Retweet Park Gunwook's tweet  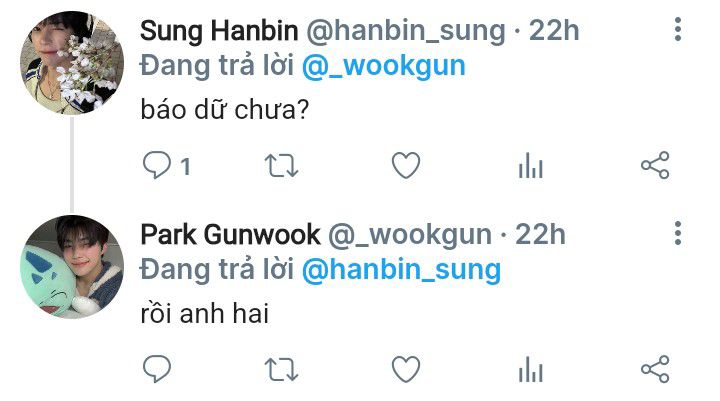(x=281, y=369)
